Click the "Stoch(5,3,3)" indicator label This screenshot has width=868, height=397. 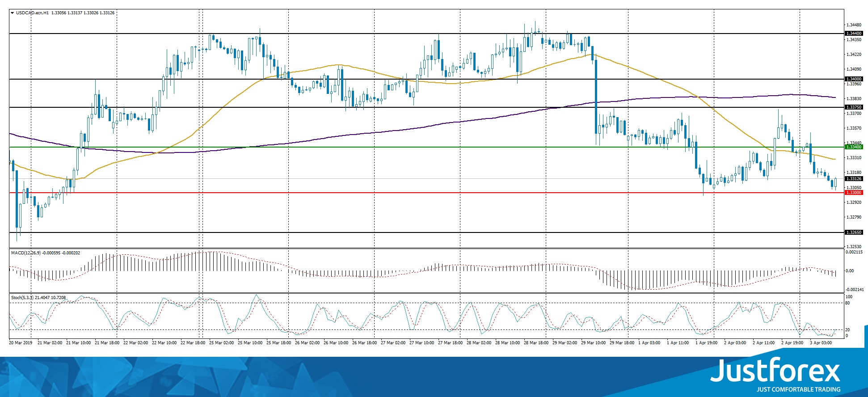tap(22, 298)
